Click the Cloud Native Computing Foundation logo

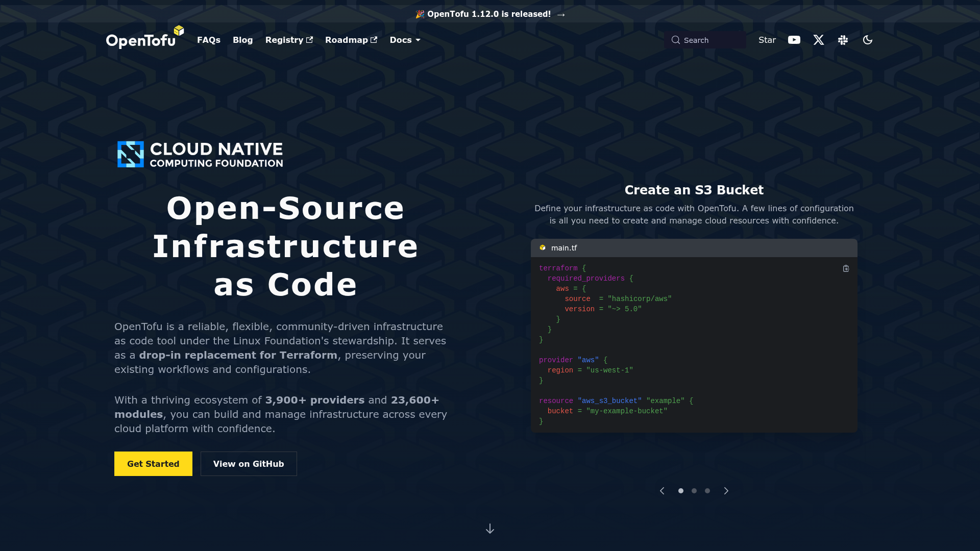click(x=200, y=154)
